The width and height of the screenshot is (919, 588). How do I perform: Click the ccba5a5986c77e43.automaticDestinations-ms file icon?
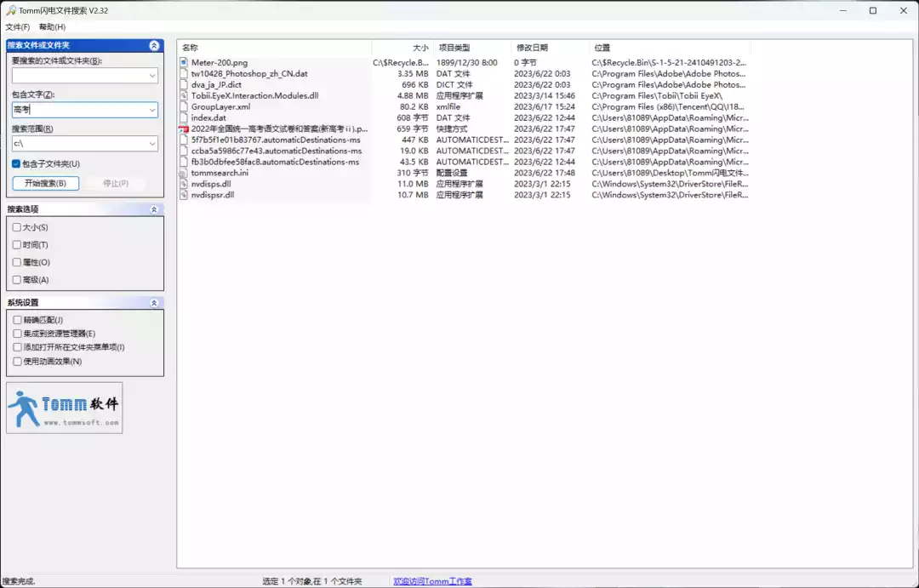tap(184, 151)
